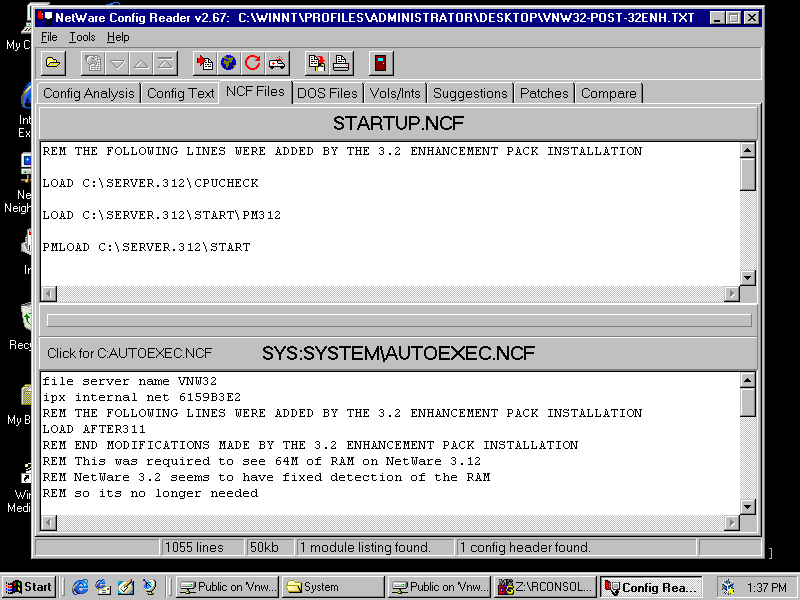Click STARTUP.NCF pane scroll down arrow
Viewport: 800px width, 600px height.
coord(747,278)
